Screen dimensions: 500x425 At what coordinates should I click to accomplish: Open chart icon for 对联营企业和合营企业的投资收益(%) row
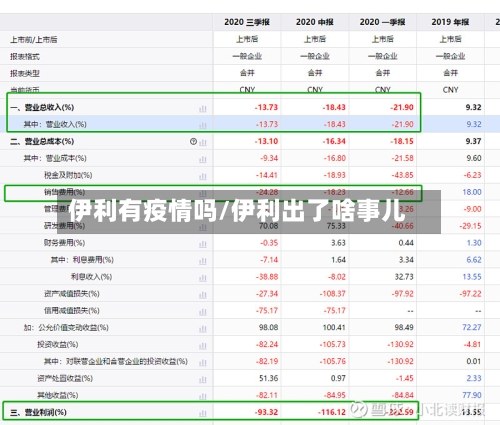click(203, 363)
